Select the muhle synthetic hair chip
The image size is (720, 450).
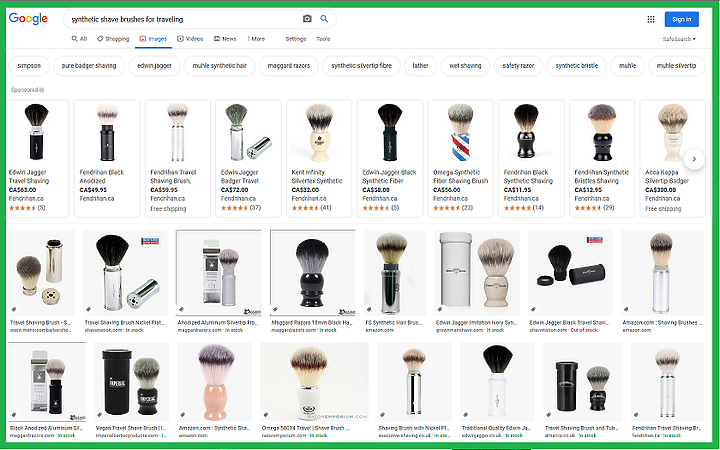pos(219,66)
